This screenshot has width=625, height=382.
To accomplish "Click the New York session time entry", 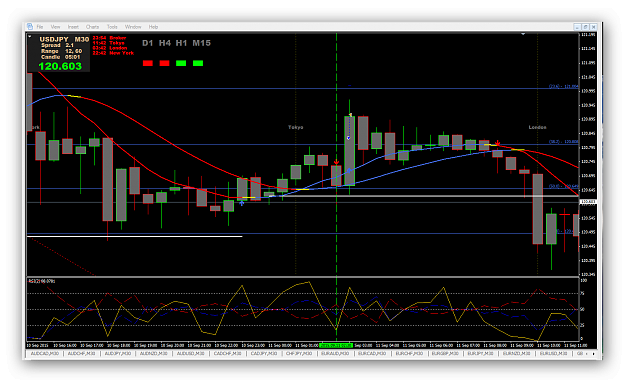I will click(113, 53).
